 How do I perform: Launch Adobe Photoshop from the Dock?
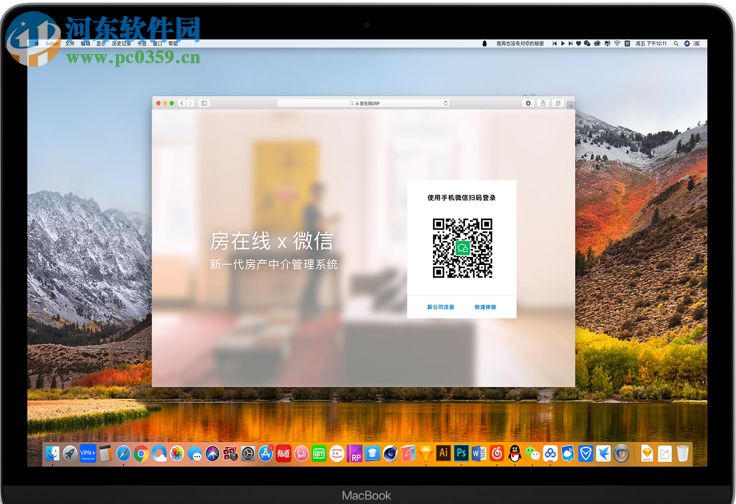[x=461, y=453]
